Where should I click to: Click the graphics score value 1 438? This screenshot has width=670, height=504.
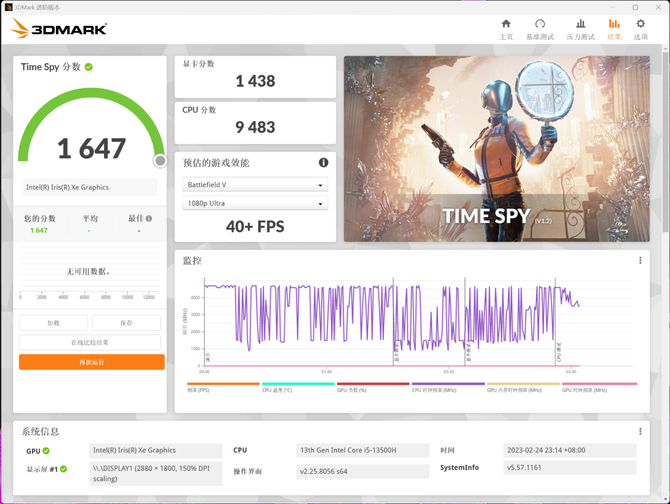tap(255, 81)
